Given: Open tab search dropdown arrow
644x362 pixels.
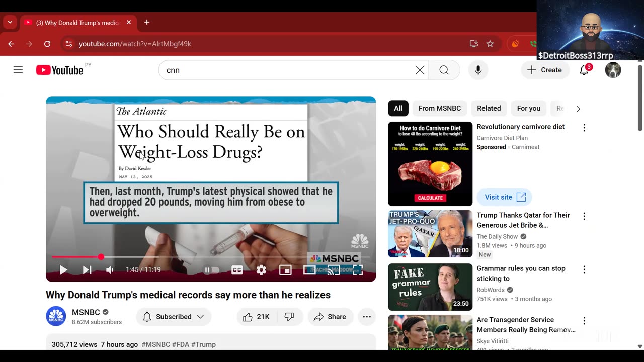Looking at the screenshot, I should tap(10, 22).
